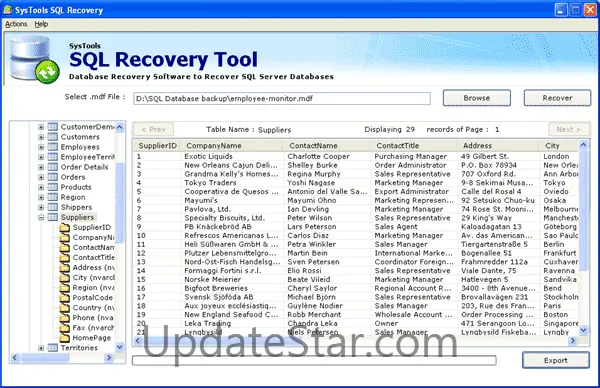The height and width of the screenshot is (388, 600).
Task: Focus the Select .mdf File path field
Action: 282,98
